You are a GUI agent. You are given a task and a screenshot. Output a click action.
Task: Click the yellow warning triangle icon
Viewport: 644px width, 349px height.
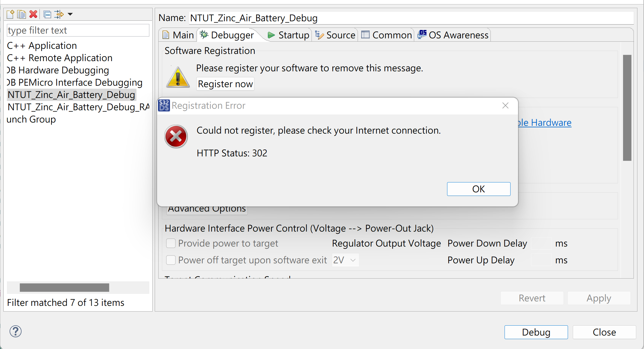point(178,77)
